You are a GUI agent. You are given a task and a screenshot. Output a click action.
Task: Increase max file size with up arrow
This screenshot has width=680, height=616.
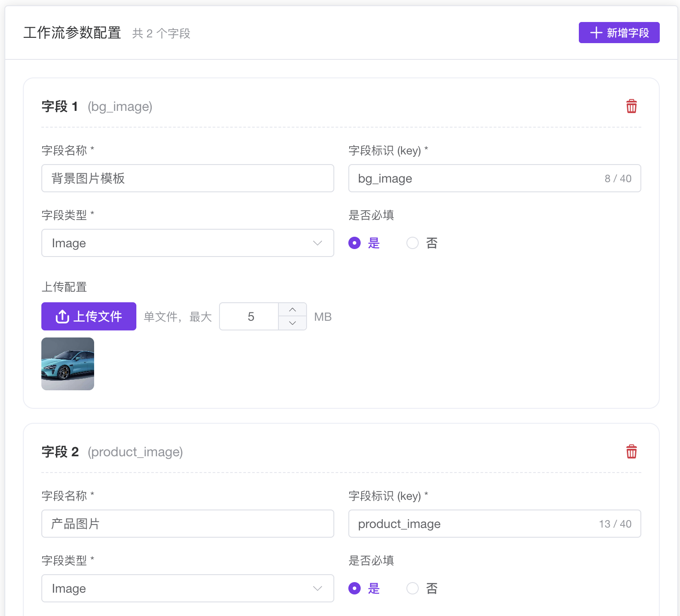tap(292, 310)
